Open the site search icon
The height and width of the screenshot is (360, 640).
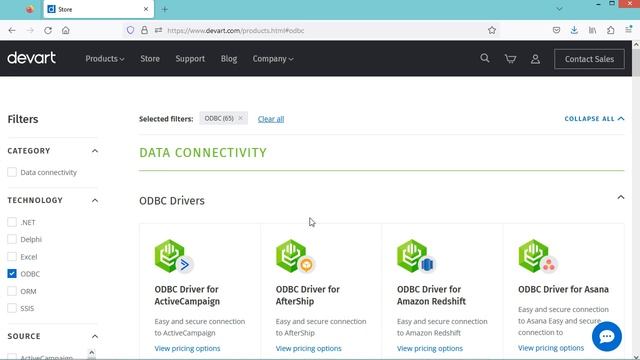tap(484, 58)
